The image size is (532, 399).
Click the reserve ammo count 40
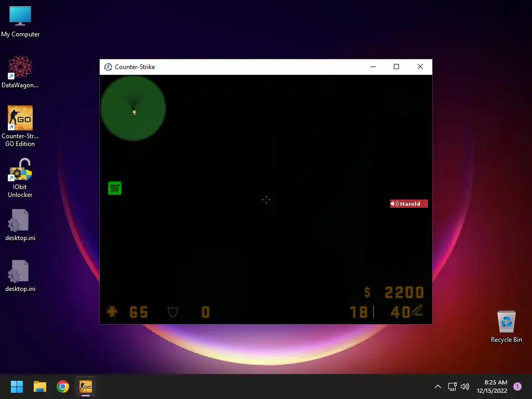click(x=401, y=312)
